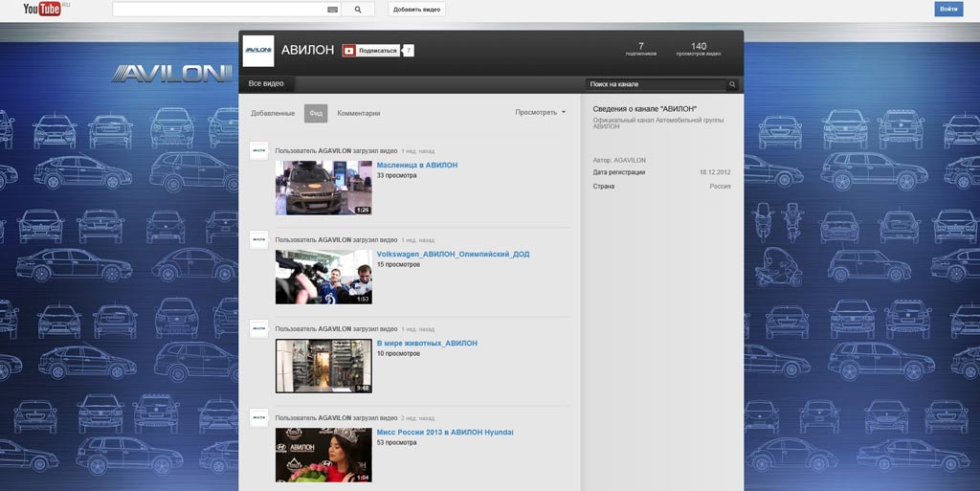
Task: Switch to the Комментарии tab
Action: [x=359, y=114]
